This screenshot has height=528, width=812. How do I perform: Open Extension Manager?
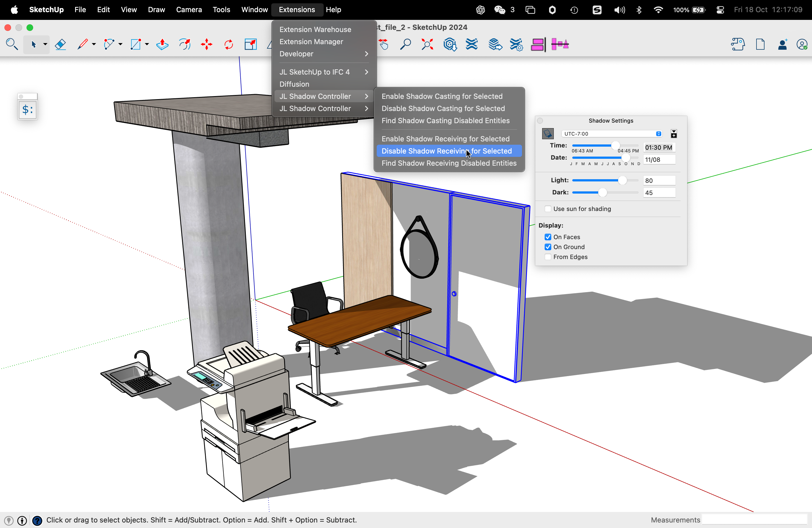[311, 42]
